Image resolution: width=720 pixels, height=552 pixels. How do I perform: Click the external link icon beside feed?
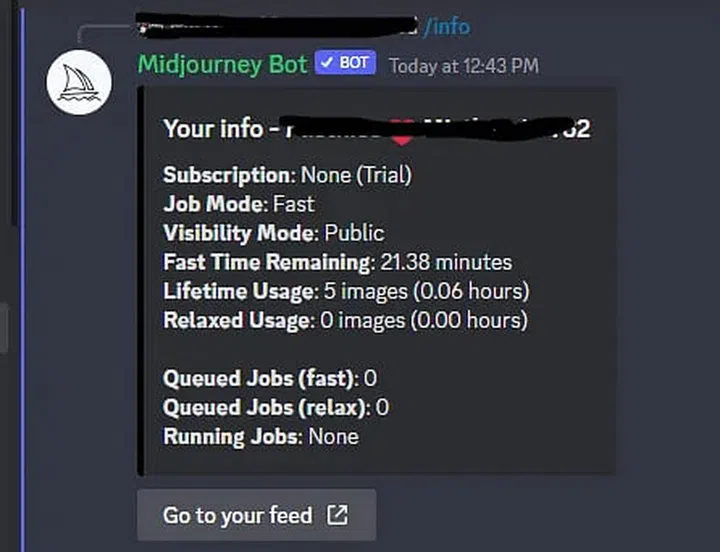click(x=338, y=515)
